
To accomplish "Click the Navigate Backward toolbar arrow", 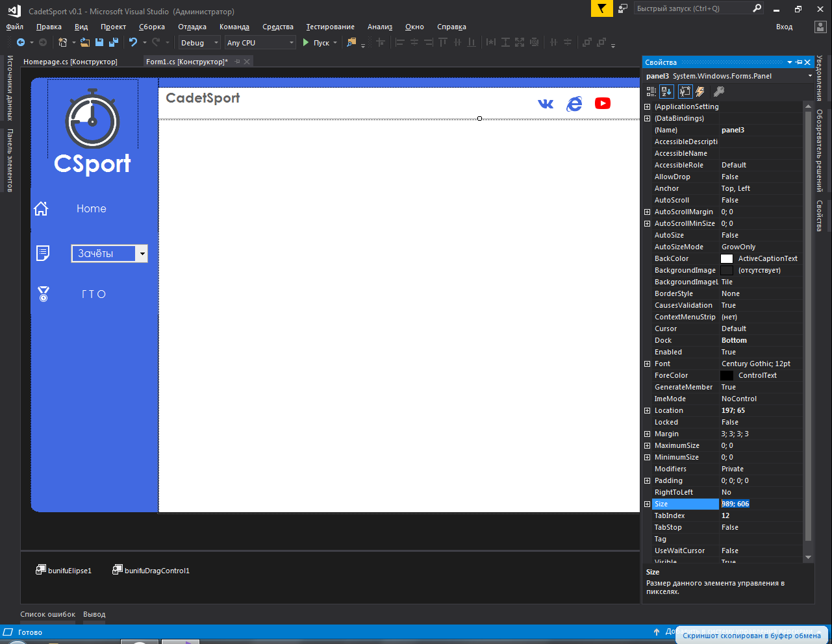I will click(21, 42).
